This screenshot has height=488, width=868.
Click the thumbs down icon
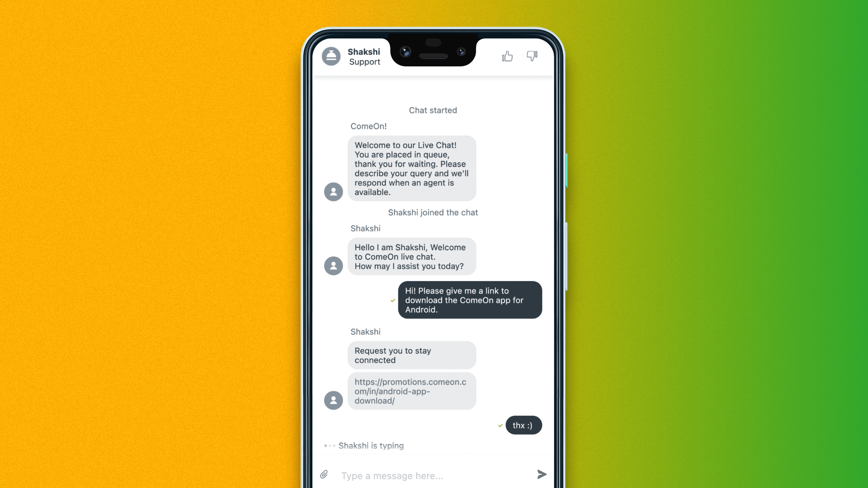coord(532,56)
